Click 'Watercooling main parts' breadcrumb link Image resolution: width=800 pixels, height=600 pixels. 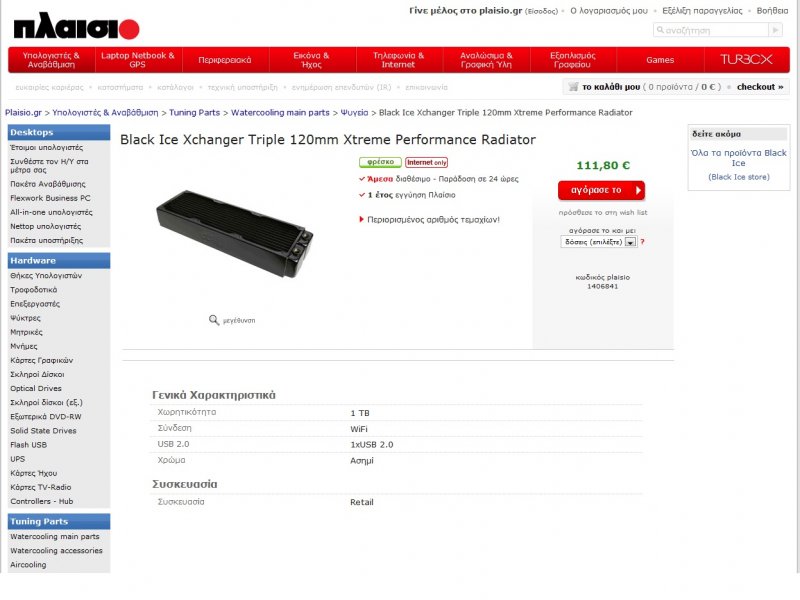pos(280,112)
